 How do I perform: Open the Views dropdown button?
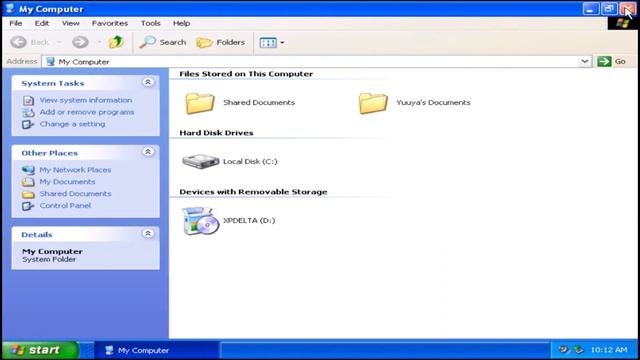(x=272, y=42)
